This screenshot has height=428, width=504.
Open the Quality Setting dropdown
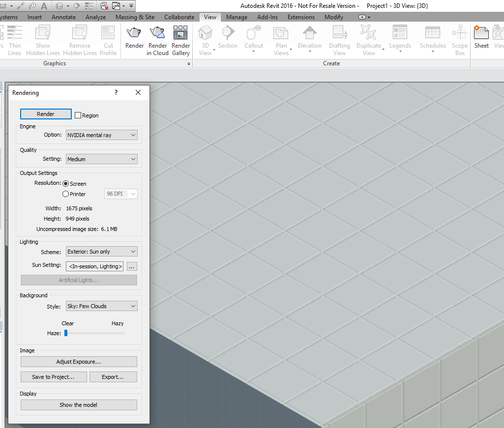(102, 159)
